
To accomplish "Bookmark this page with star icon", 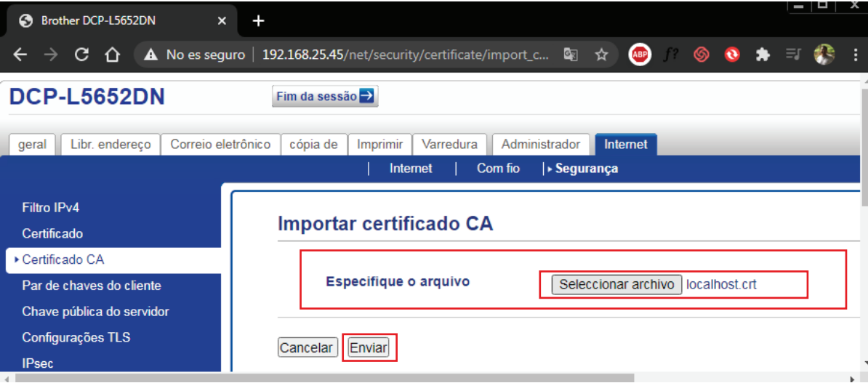I will (x=601, y=55).
